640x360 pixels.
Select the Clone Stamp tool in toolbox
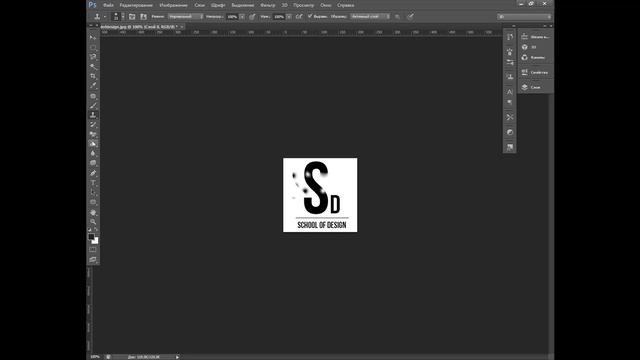[x=93, y=115]
